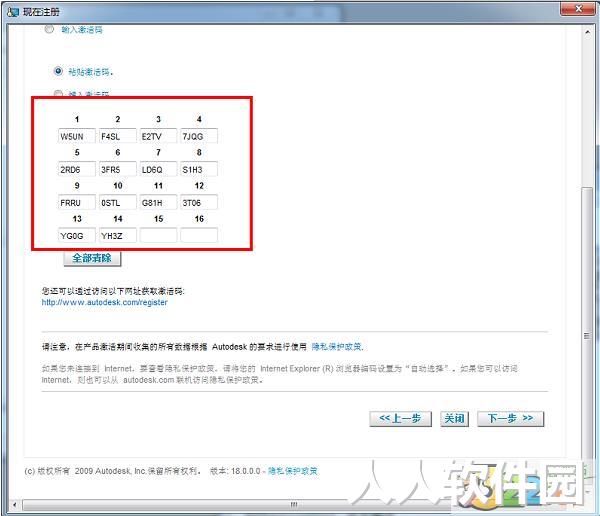The height and width of the screenshot is (516, 600).
Task: Click activation code field 9 containing FRRU
Action: click(77, 202)
